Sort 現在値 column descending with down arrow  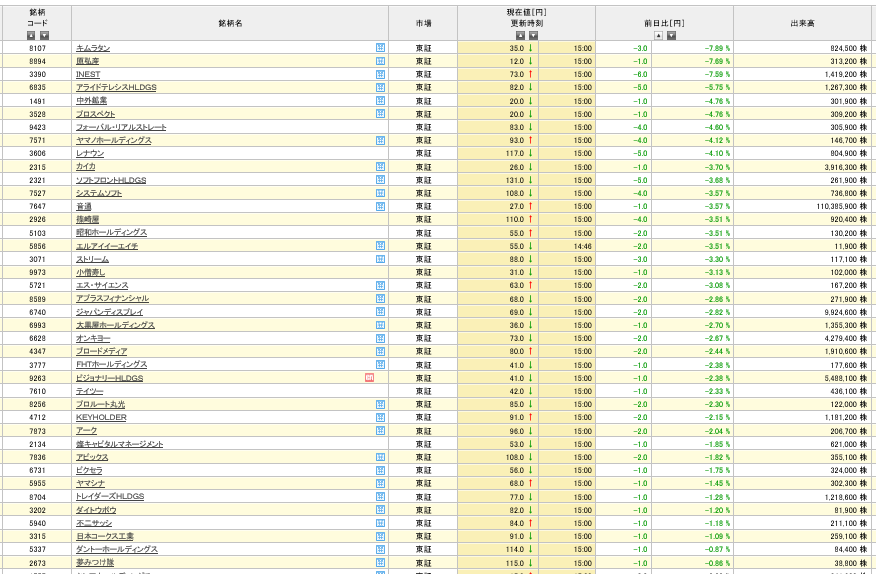534,35
